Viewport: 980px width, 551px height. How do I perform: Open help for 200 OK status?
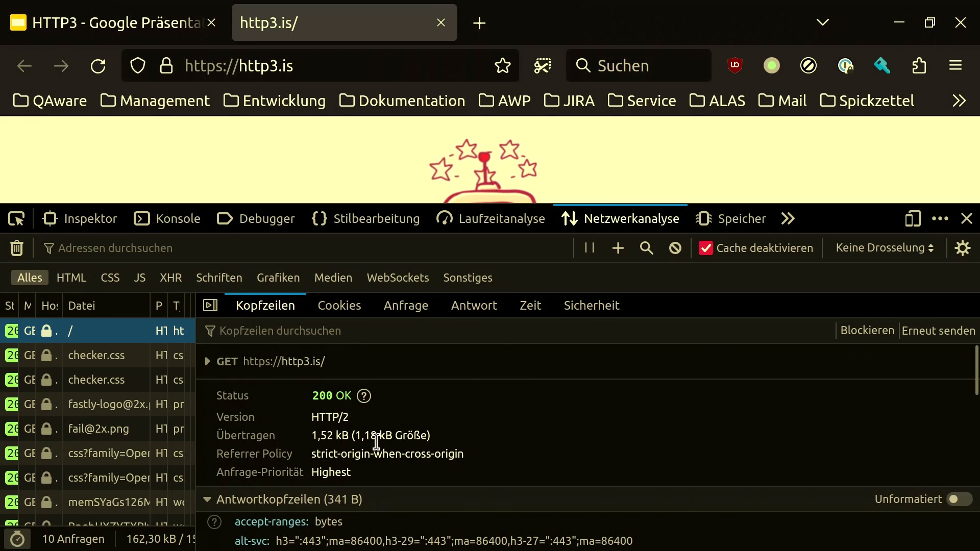pos(364,396)
